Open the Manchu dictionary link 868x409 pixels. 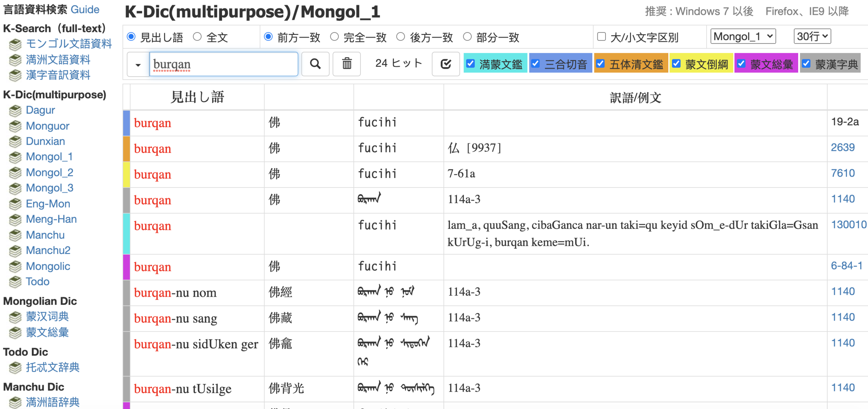45,235
